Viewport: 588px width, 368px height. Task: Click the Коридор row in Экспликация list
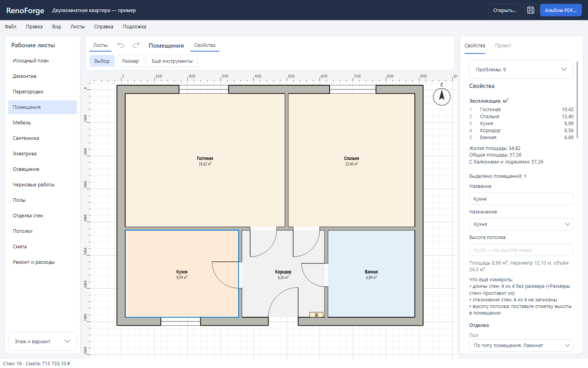[521, 131]
